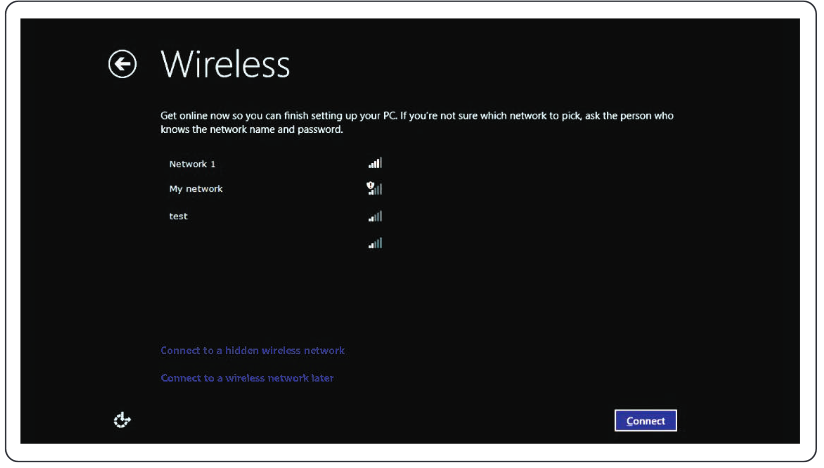Viewport: 824px width, 468px height.
Task: Click the test network's signal bars
Action: point(375,216)
